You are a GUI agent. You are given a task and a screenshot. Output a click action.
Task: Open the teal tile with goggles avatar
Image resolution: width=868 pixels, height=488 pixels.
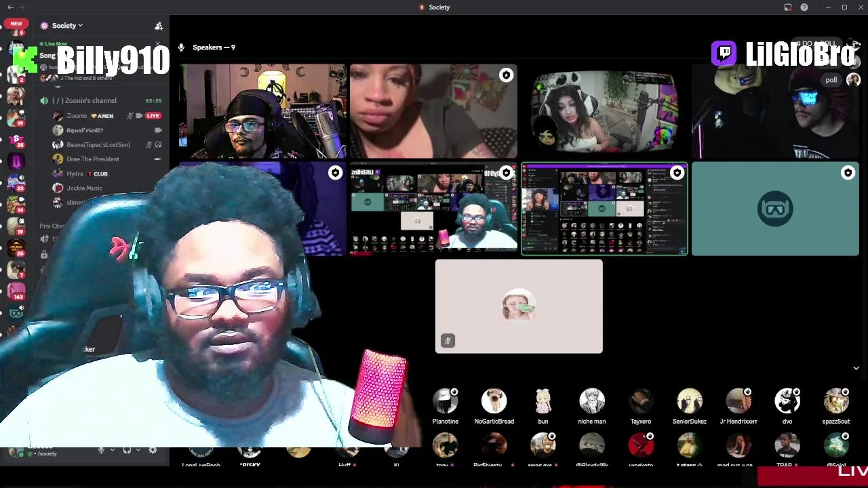point(775,209)
